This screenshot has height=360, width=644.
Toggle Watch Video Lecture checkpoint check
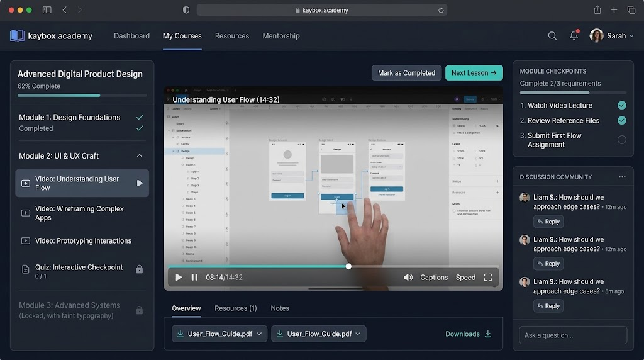point(622,106)
